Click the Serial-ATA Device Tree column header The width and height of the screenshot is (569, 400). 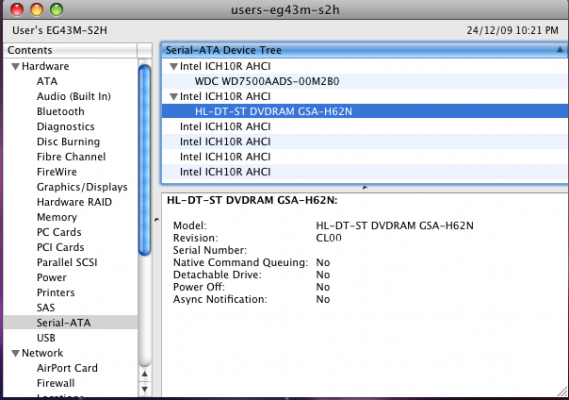pos(364,50)
